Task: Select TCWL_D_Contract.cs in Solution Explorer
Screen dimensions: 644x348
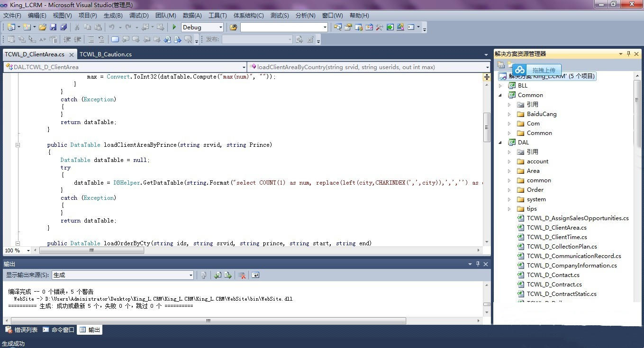Action: tap(554, 285)
